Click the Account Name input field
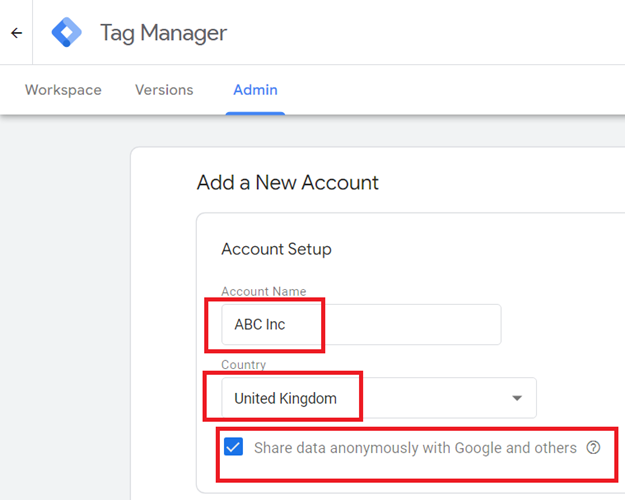Viewport: 625px width, 500px height. 361,325
